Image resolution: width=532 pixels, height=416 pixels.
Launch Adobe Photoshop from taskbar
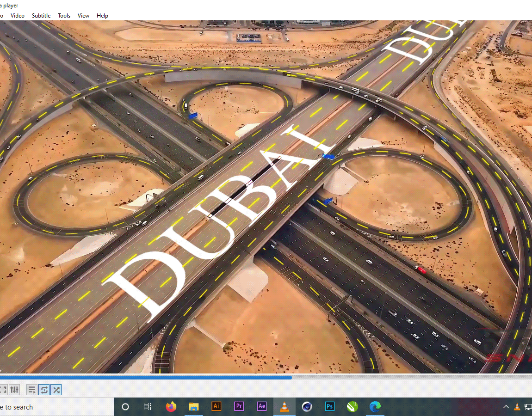(329, 406)
